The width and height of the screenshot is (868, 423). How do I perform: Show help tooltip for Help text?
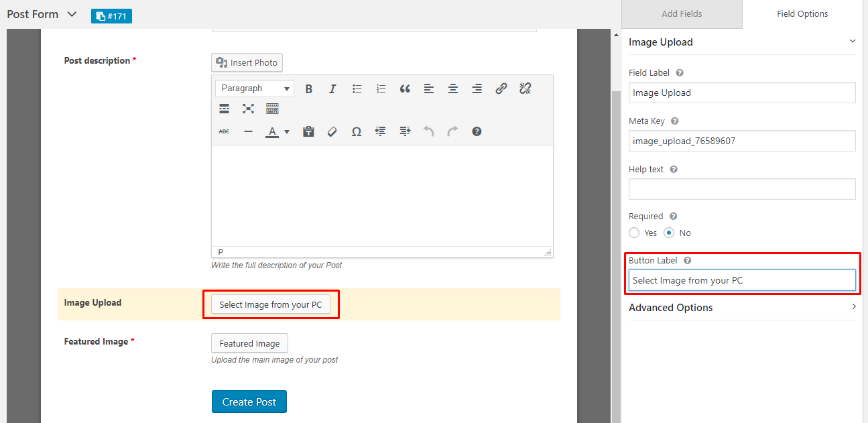point(674,170)
